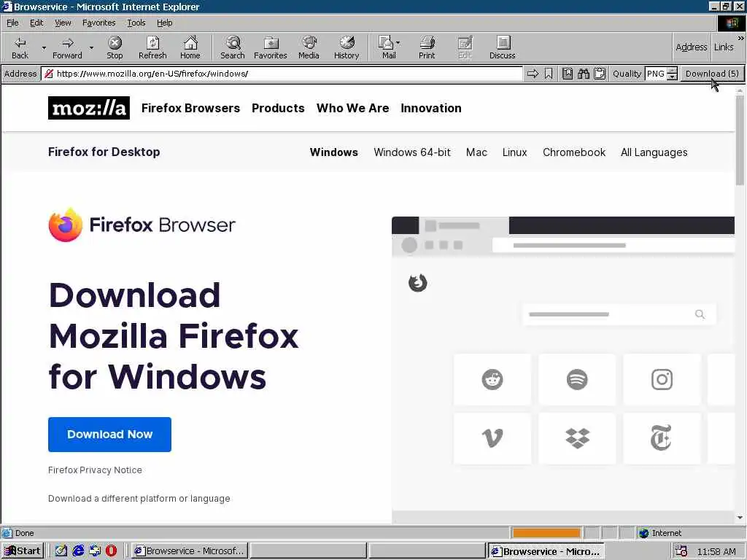Switch to the 'Browservice - Microsof...' taskbar button
Viewport: 747px width, 560px height.
click(189, 551)
